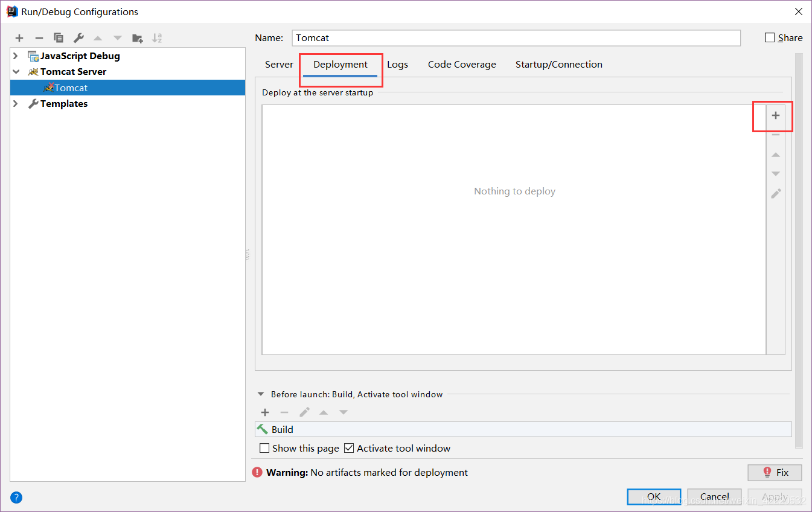Screen dimensions: 812x512
Task: Enable the Share checkbox
Action: [x=770, y=37]
